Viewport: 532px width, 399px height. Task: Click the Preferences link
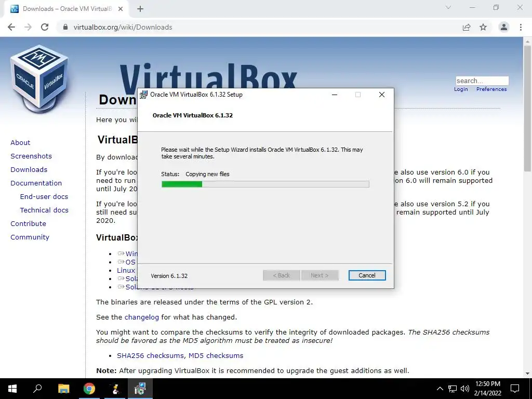point(491,89)
